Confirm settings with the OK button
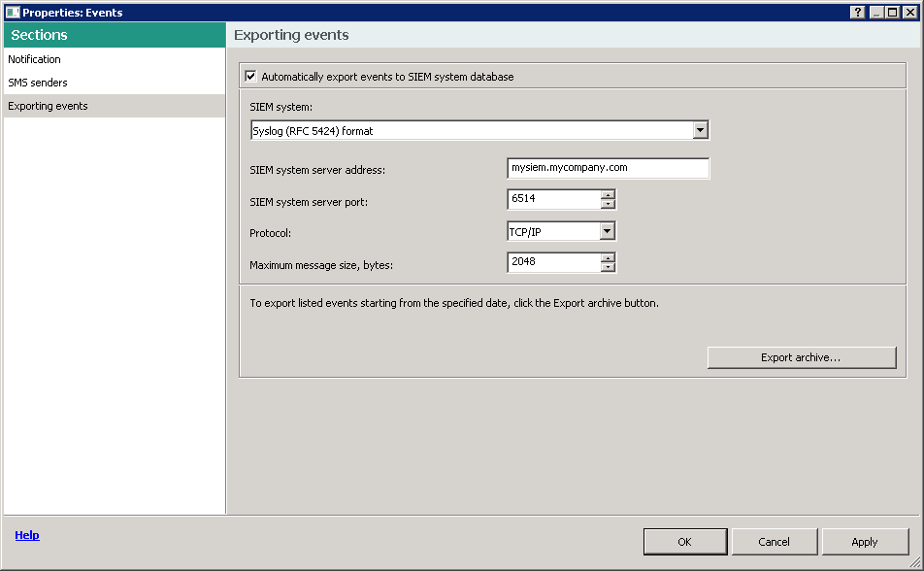The image size is (924, 571). click(685, 542)
